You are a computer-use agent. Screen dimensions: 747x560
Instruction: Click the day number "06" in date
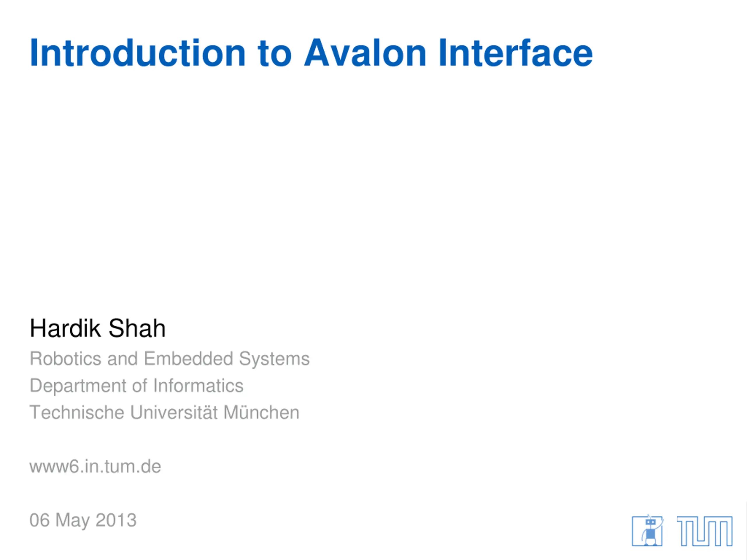pyautogui.click(x=39, y=520)
